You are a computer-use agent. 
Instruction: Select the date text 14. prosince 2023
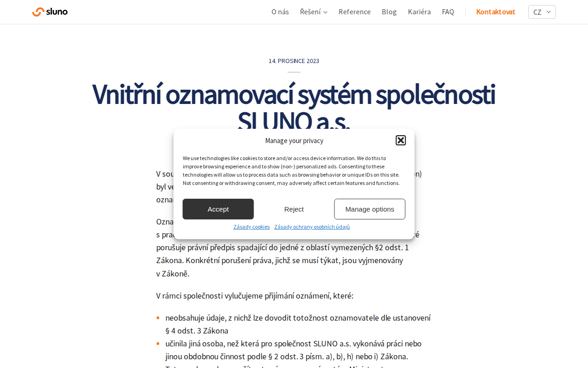pyautogui.click(x=294, y=61)
